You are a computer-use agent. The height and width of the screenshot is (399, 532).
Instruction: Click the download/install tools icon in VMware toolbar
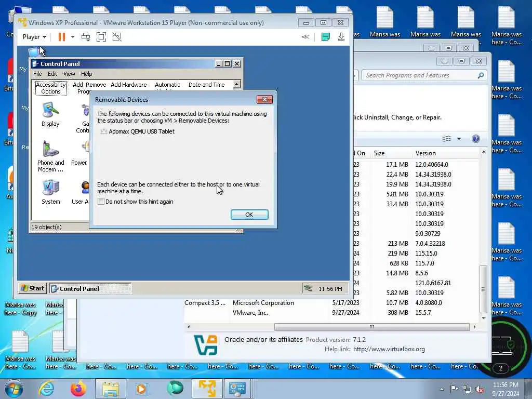341,37
